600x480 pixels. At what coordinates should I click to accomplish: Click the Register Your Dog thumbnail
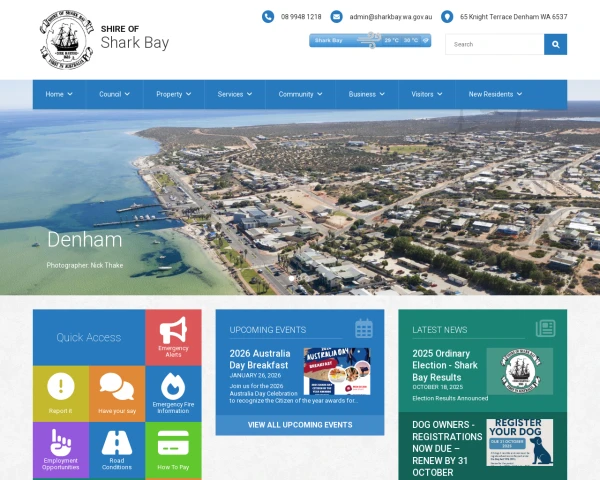point(519,441)
